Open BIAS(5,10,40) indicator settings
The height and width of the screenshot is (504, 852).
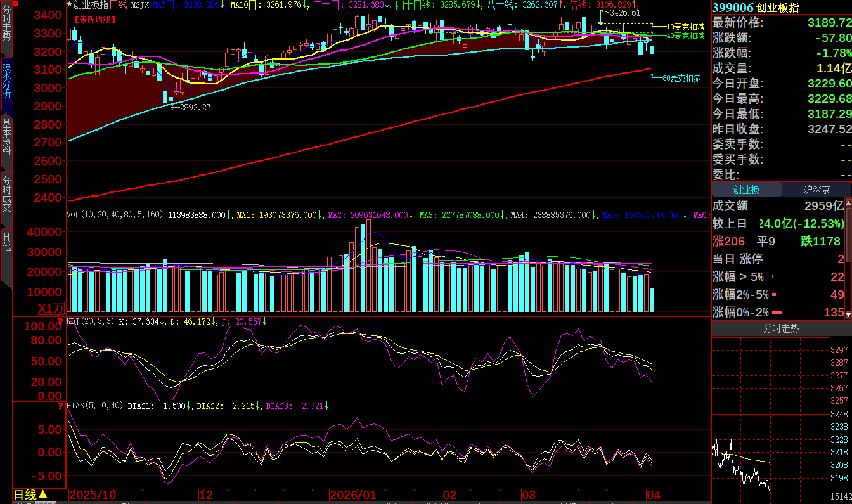coord(95,406)
